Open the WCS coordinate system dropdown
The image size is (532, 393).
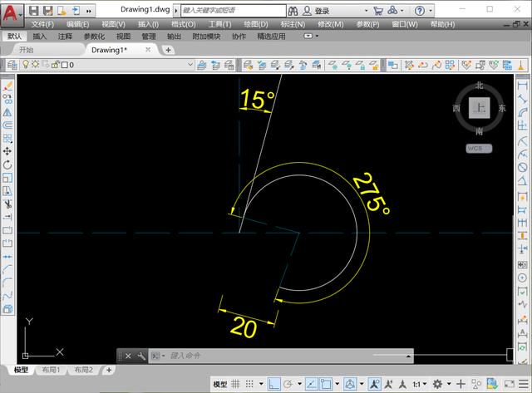tap(479, 149)
